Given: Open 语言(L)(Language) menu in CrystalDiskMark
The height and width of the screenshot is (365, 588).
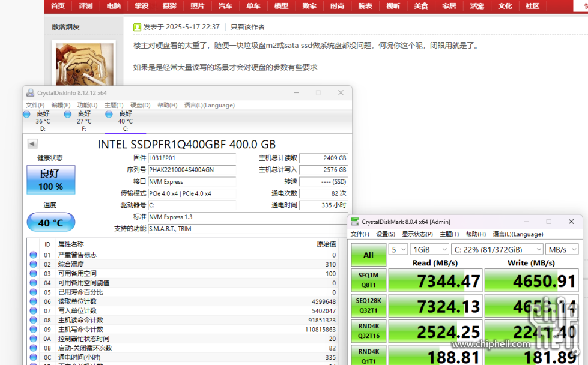Looking at the screenshot, I should (x=518, y=234).
